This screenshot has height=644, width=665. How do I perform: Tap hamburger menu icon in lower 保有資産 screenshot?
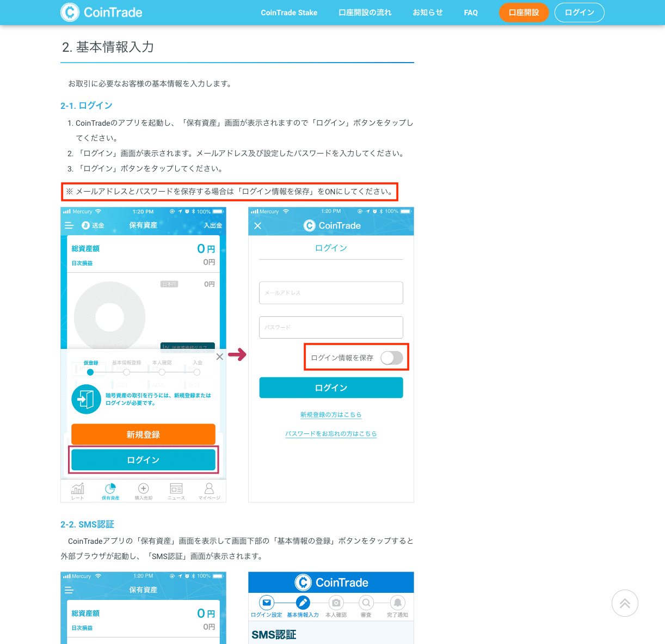point(69,590)
